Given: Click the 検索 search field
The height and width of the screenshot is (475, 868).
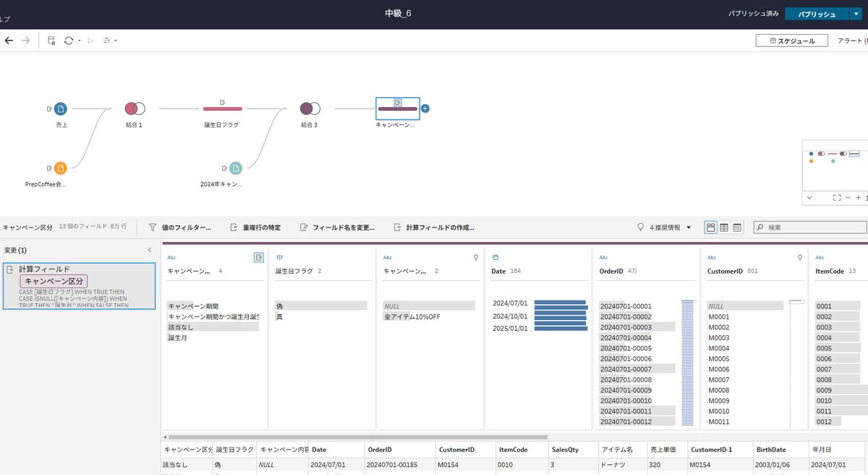Looking at the screenshot, I should (810, 227).
